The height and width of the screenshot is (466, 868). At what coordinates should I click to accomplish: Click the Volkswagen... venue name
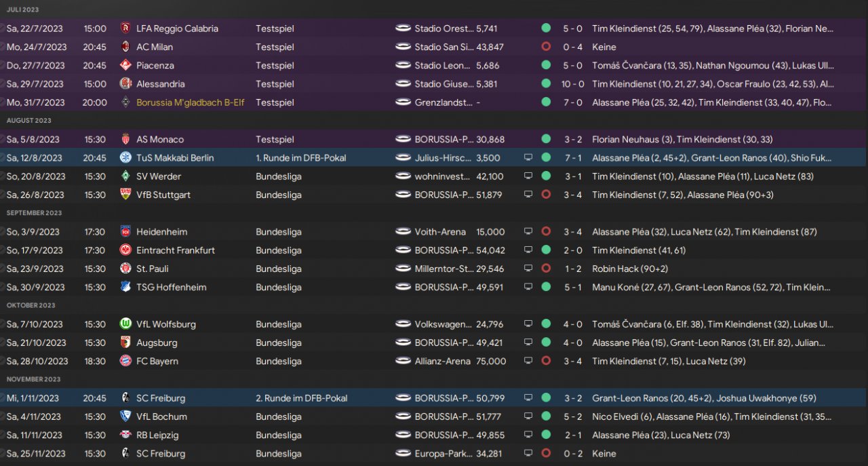tap(444, 324)
